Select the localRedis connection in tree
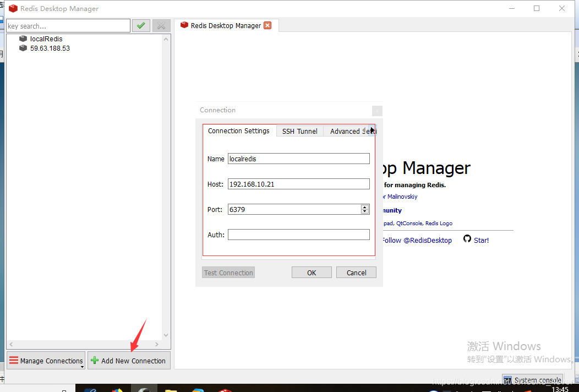 click(x=46, y=39)
